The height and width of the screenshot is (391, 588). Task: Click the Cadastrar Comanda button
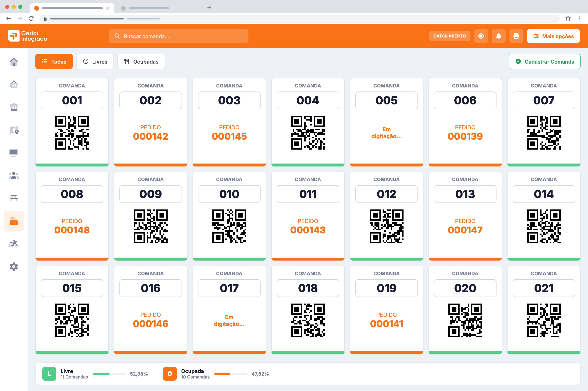[544, 61]
